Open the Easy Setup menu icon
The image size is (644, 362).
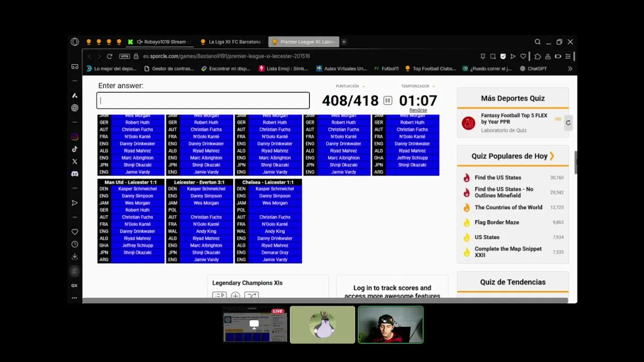[x=568, y=56]
